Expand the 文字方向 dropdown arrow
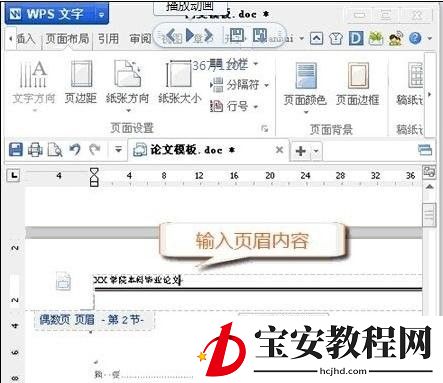The height and width of the screenshot is (383, 443). [x=34, y=110]
